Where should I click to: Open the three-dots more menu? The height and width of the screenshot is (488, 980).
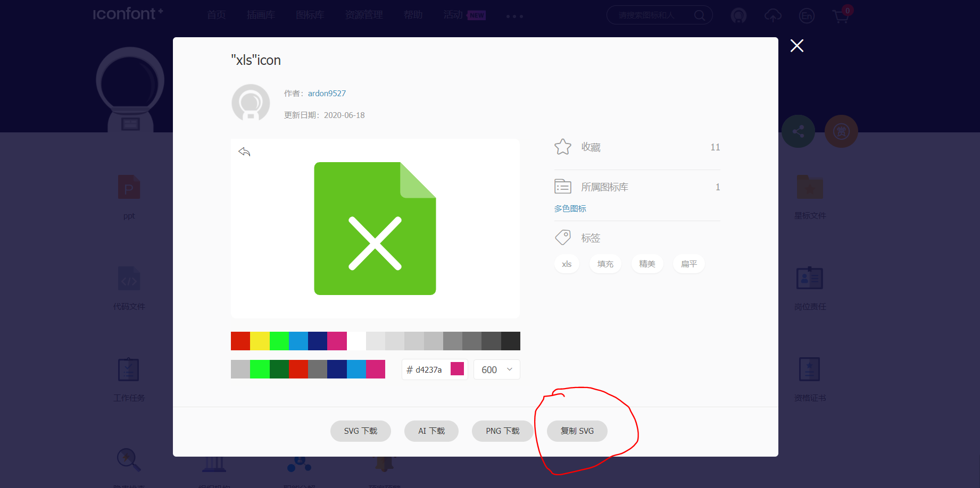[x=514, y=16]
